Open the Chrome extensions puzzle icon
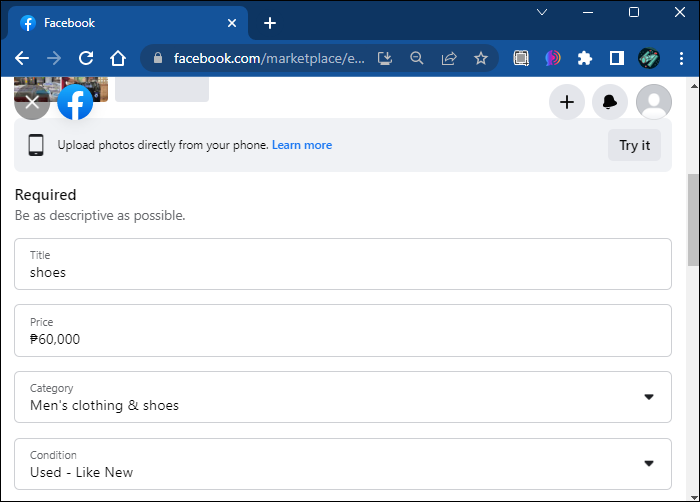The image size is (700, 502). [x=585, y=58]
